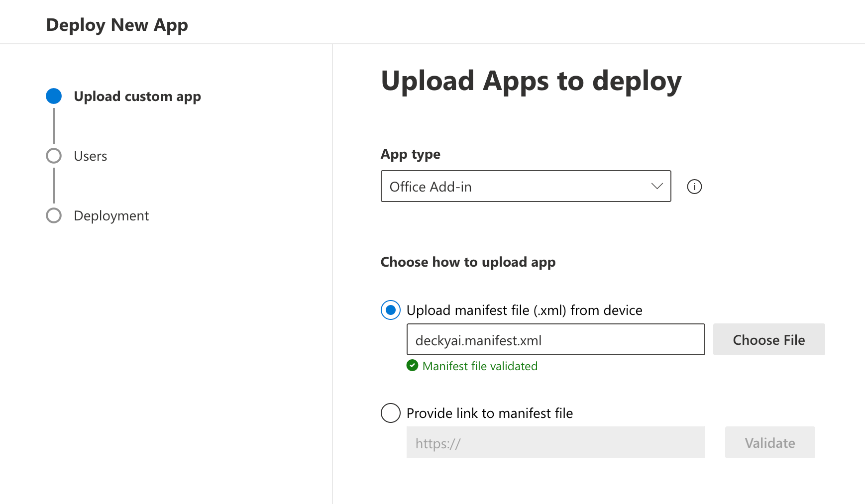The width and height of the screenshot is (865, 504).
Task: Click the App type info icon
Action: [694, 187]
